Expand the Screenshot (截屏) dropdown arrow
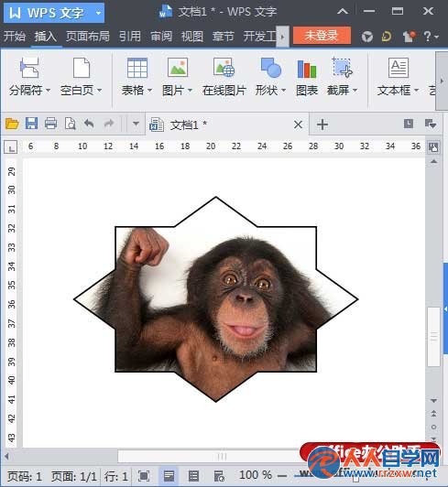 pyautogui.click(x=355, y=91)
